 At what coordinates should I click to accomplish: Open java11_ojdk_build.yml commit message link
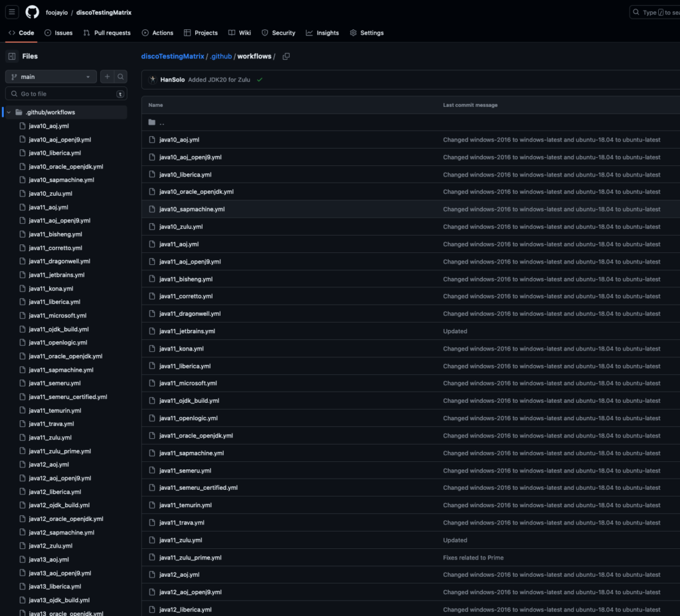tap(552, 401)
